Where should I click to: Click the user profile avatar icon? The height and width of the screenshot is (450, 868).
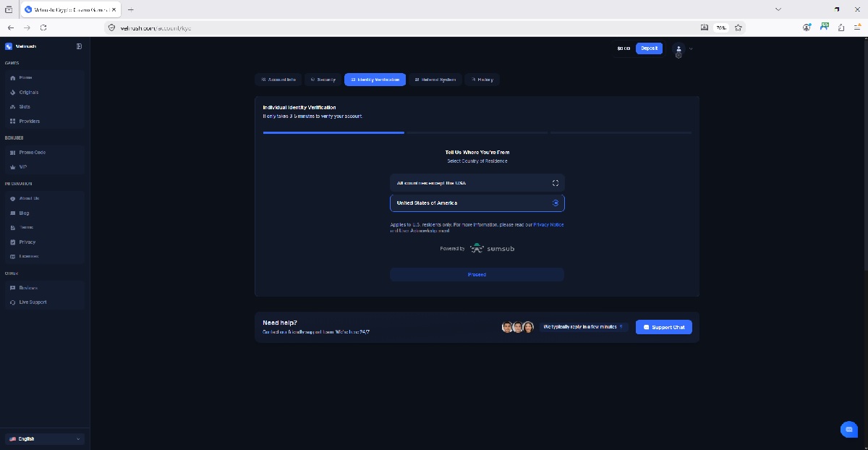[678, 49]
